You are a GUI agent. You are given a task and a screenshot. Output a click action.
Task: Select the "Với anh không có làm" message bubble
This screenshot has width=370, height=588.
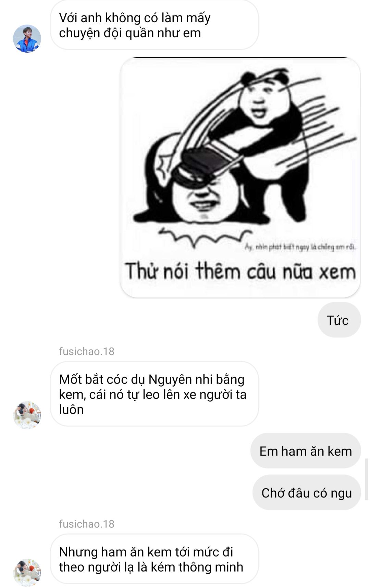155,25
